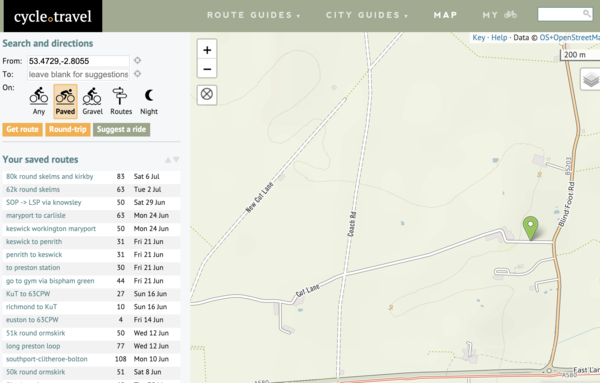Click the search magnifier icon
The image size is (600, 383).
click(586, 14)
